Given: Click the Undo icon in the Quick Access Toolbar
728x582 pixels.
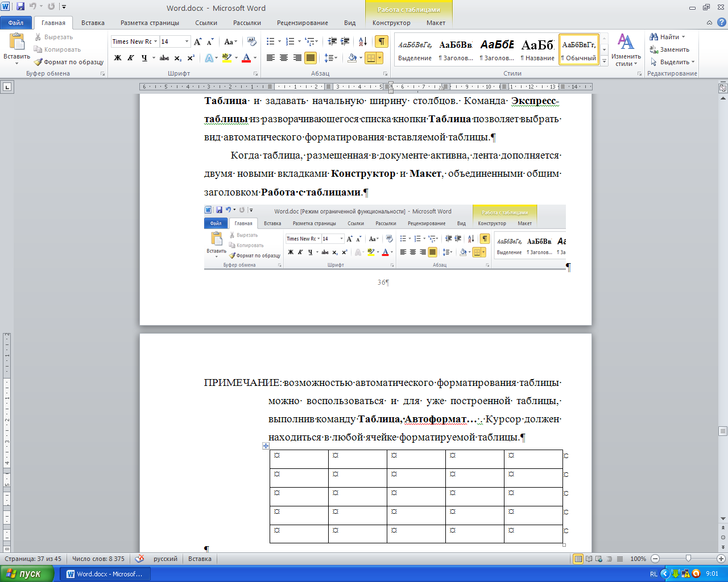Looking at the screenshot, I should coord(32,7).
